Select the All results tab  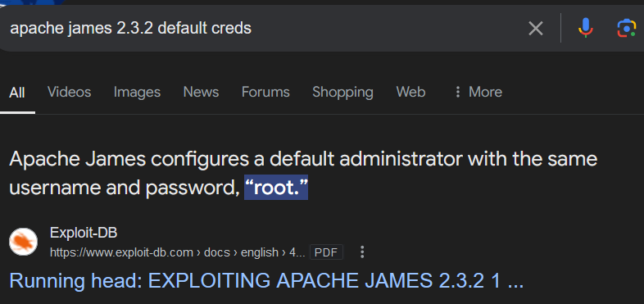[x=17, y=93]
